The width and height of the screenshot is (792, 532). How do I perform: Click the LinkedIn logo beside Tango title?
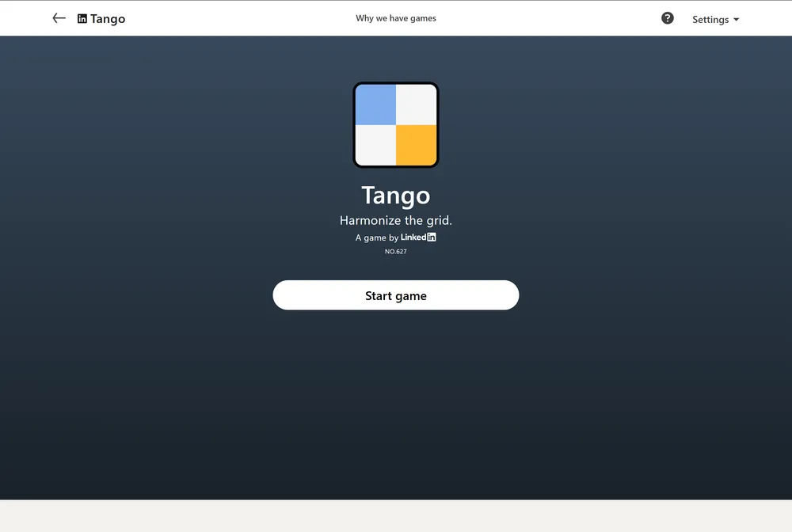tap(82, 19)
